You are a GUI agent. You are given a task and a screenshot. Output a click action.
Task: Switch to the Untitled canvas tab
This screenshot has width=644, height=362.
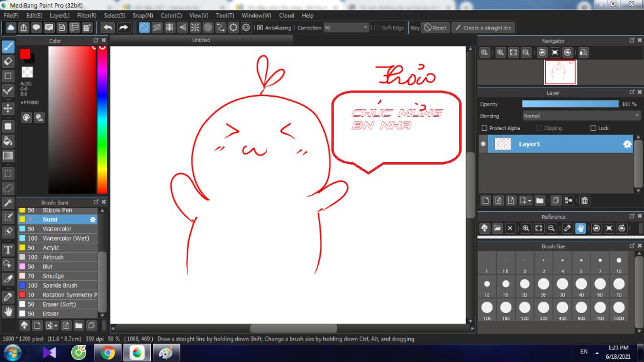201,40
